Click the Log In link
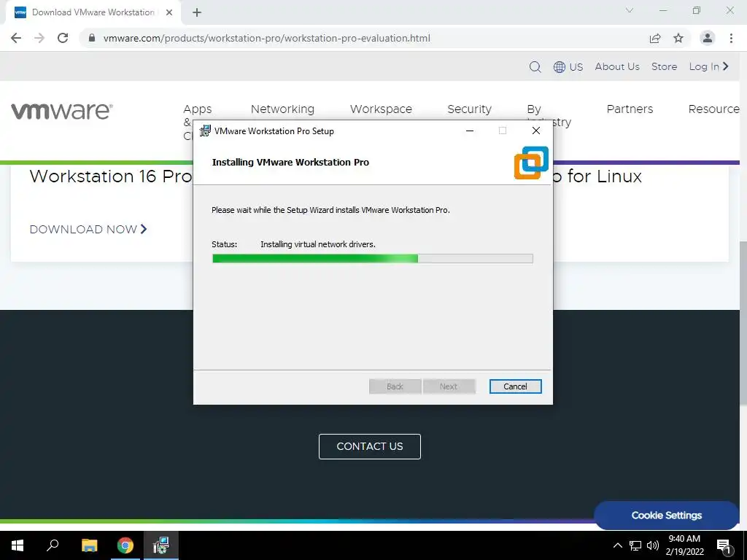The height and width of the screenshot is (560, 747). pos(709,66)
